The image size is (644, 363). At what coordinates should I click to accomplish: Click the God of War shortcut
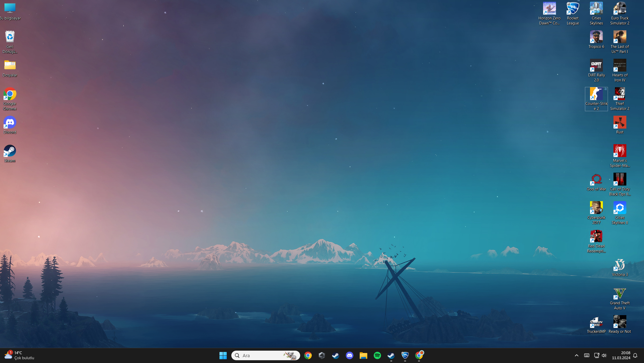[596, 180]
